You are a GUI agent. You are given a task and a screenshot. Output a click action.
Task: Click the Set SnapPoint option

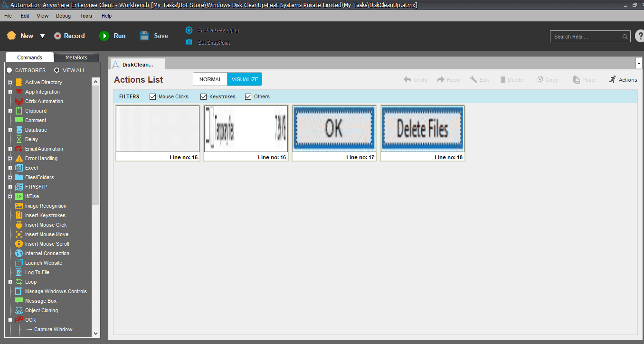click(x=208, y=42)
